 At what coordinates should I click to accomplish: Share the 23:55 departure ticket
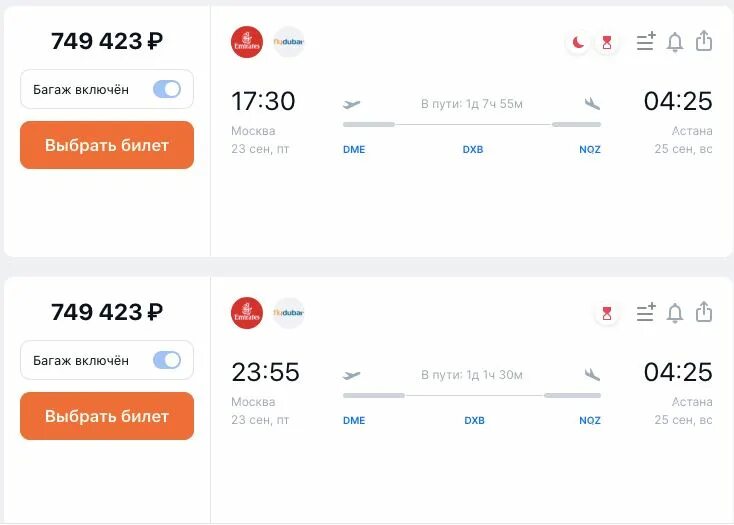click(704, 312)
